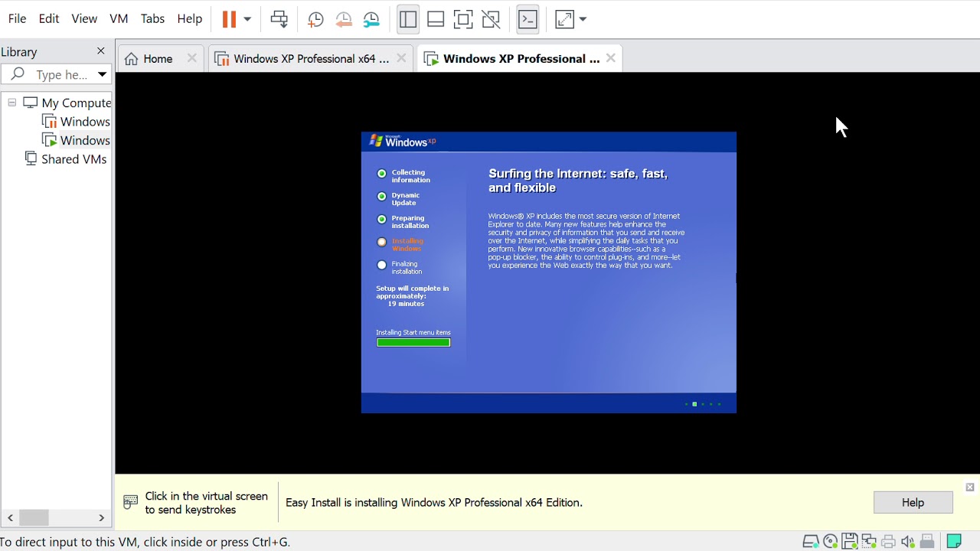Close the first Windows XP Professional x64 tab
This screenshot has width=980, height=551.
click(401, 58)
